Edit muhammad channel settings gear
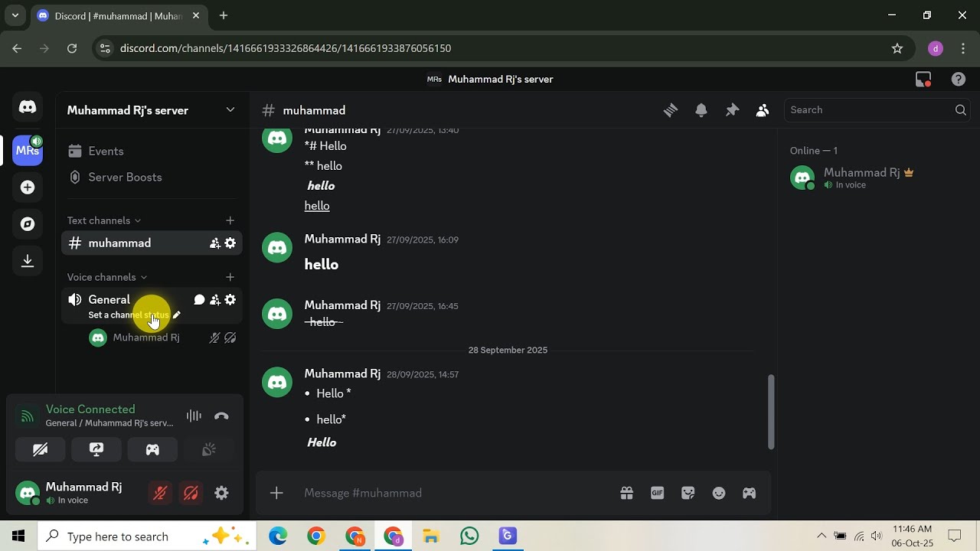980x551 pixels. (x=230, y=243)
